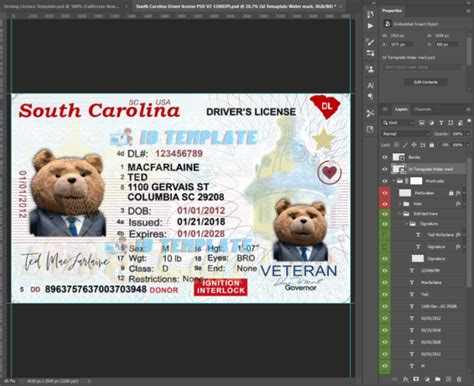Click the zoom percentage field in status bar
The height and width of the screenshot is (386, 474).
coord(10,381)
